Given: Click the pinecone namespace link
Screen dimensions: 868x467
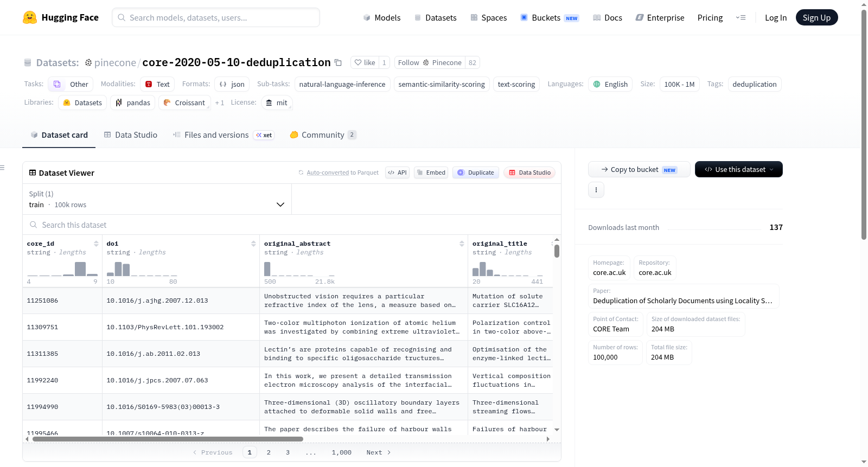Looking at the screenshot, I should [x=115, y=63].
